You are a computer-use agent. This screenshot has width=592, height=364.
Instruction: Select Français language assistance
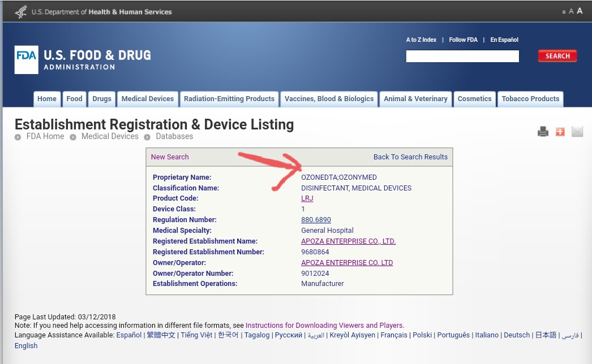[394, 335]
